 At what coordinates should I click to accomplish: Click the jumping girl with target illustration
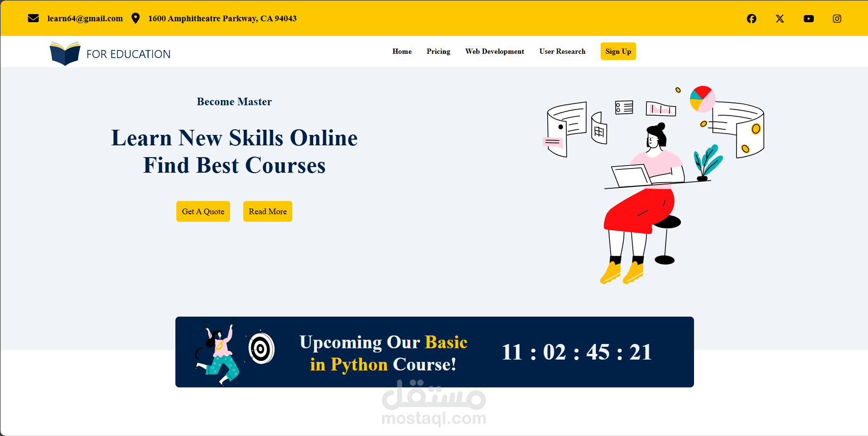pyautogui.click(x=234, y=352)
